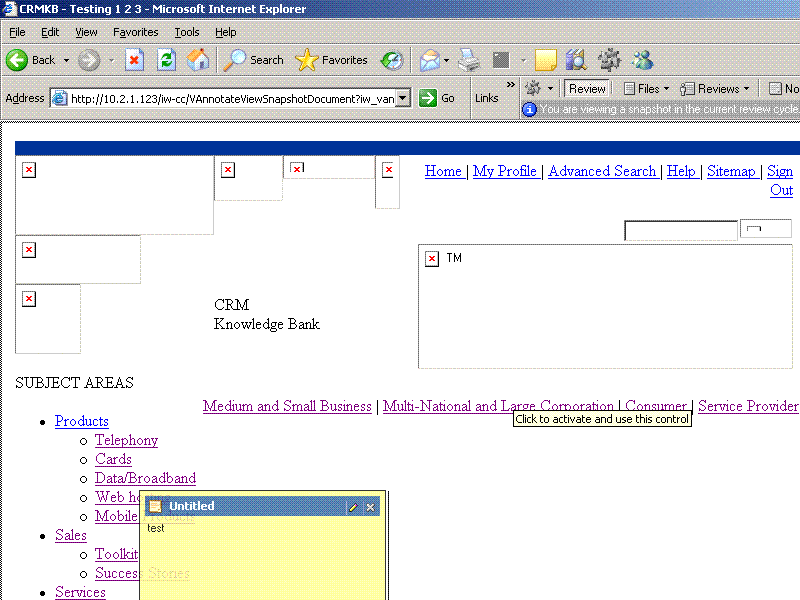Edit the Untitled note with pencil icon
800x600 pixels.
(353, 507)
